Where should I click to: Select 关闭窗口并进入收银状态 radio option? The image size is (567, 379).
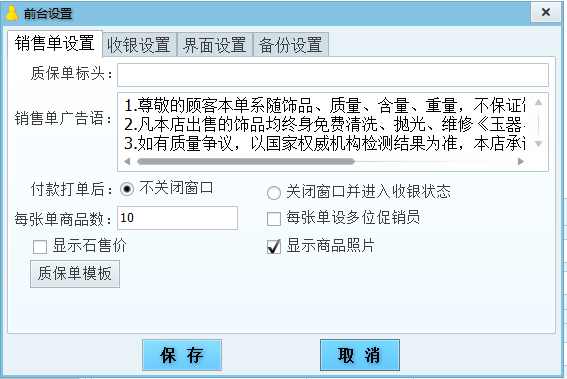[x=274, y=192]
